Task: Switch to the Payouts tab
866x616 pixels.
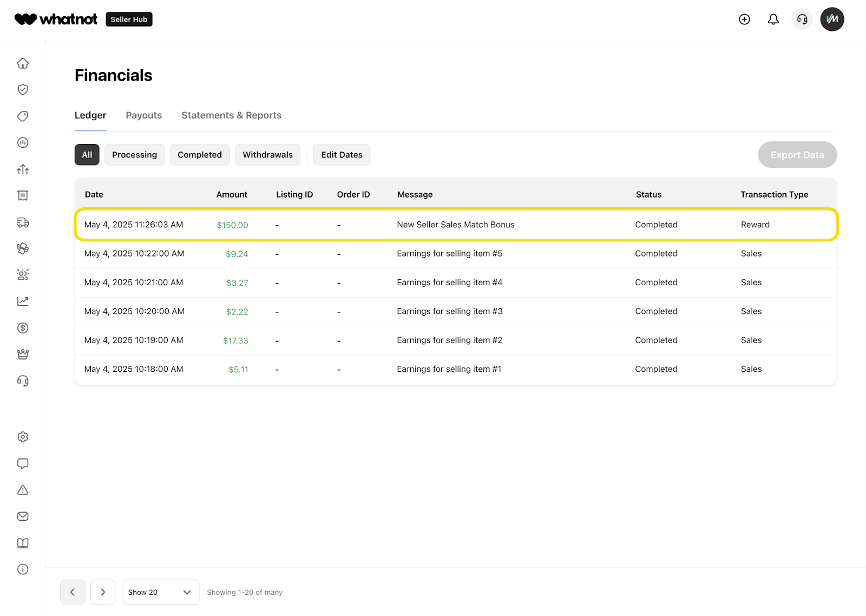Action: pos(144,115)
